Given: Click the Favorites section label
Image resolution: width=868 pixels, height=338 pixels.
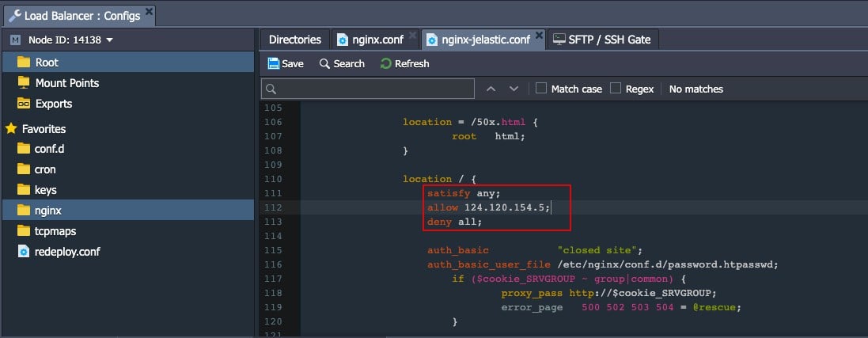Looking at the screenshot, I should point(44,128).
